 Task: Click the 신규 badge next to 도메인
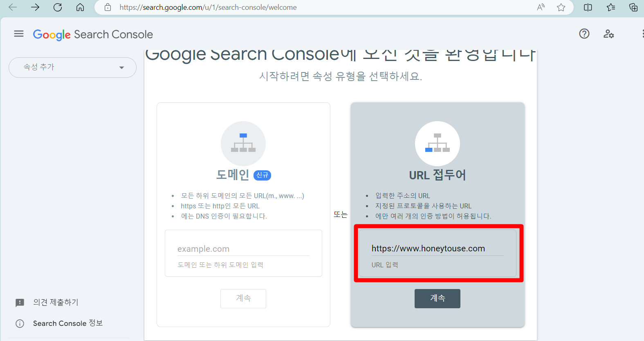pos(263,175)
